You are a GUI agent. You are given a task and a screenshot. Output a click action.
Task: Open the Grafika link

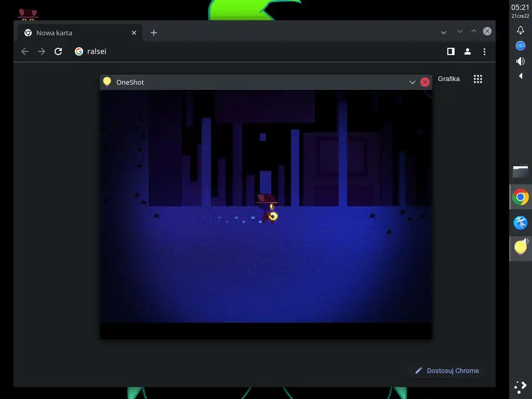(448, 79)
